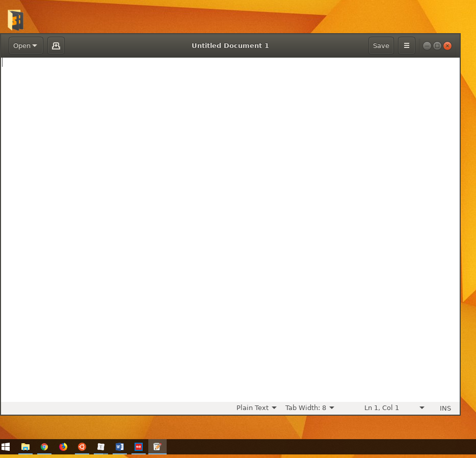This screenshot has width=476, height=458.
Task: Click the red-and-blue app icon in taskbar
Action: click(139, 447)
